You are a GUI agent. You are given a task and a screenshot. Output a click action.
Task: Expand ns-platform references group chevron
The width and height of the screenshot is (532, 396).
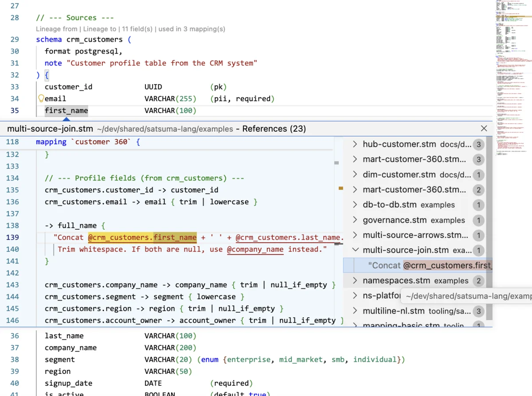pyautogui.click(x=355, y=295)
